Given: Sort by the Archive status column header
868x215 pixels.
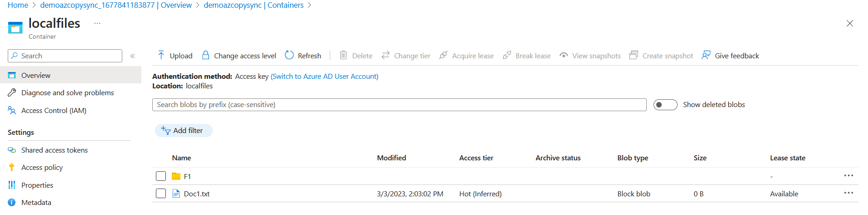Looking at the screenshot, I should pos(558,158).
